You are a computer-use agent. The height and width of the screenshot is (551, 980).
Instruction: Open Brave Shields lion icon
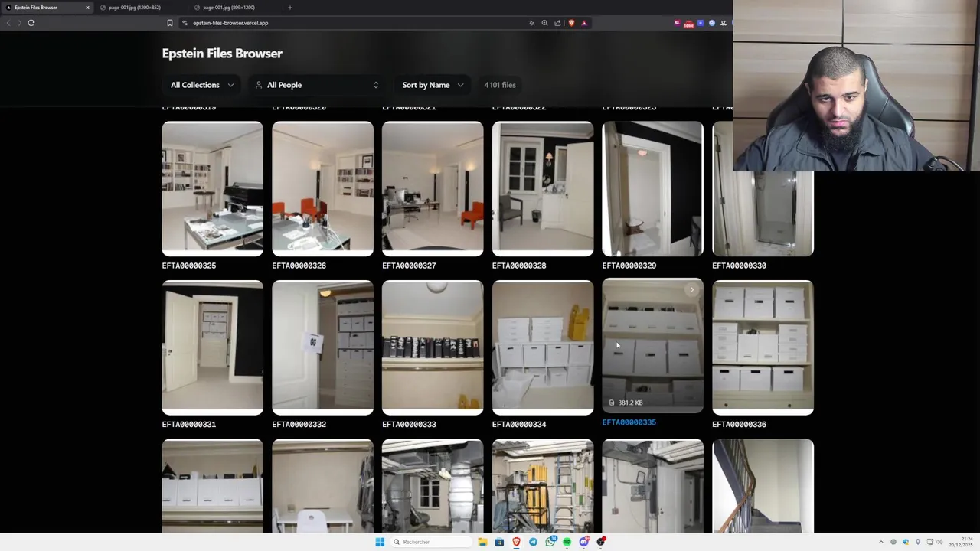point(571,23)
